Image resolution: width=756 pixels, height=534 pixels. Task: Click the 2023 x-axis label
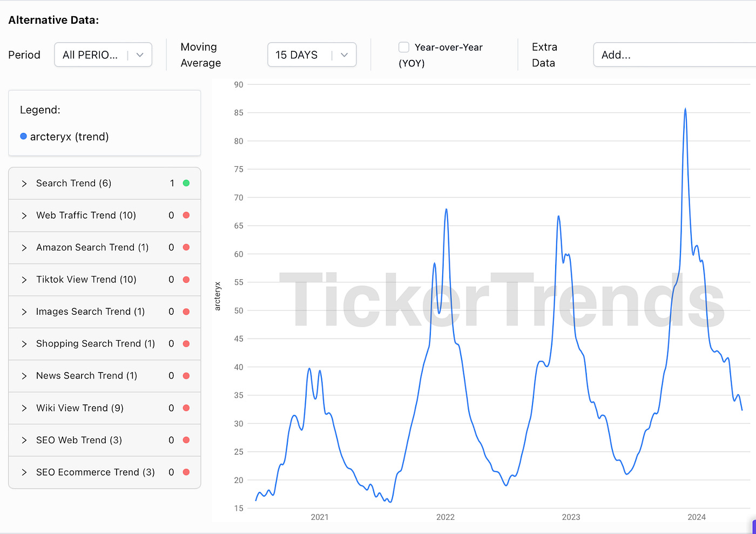tap(571, 517)
